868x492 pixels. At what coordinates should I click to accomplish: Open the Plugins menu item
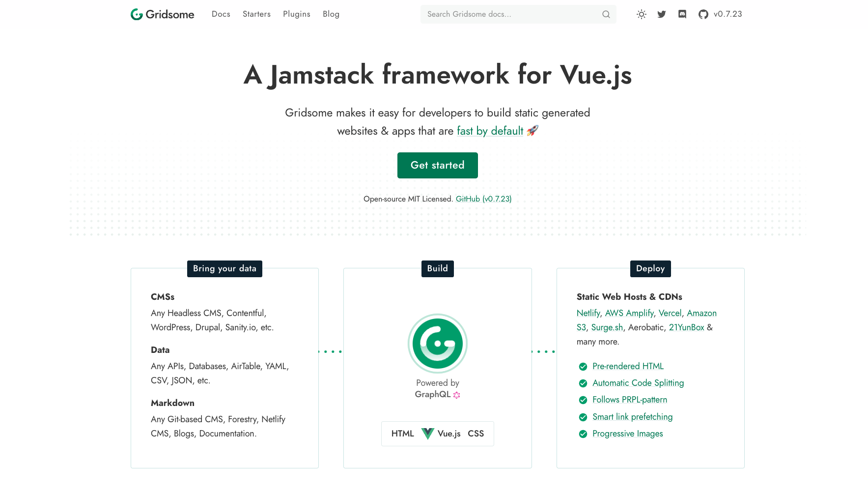coord(297,14)
